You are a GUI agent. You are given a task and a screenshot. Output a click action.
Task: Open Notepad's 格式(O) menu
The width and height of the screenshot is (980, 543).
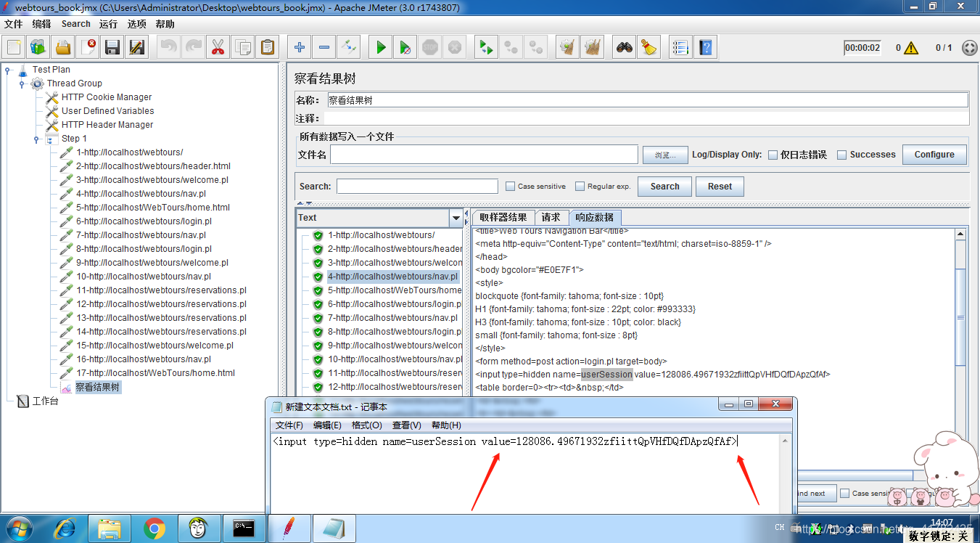[366, 425]
